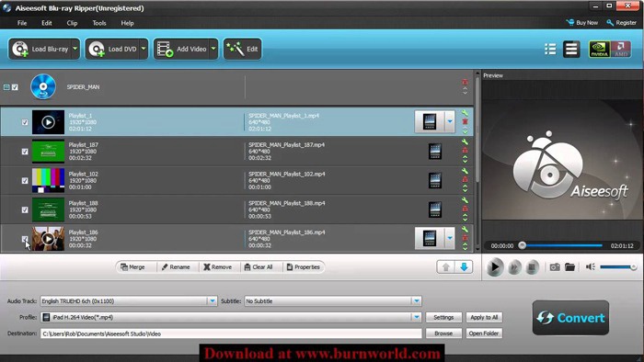Click the Clear All button

pyautogui.click(x=259, y=266)
